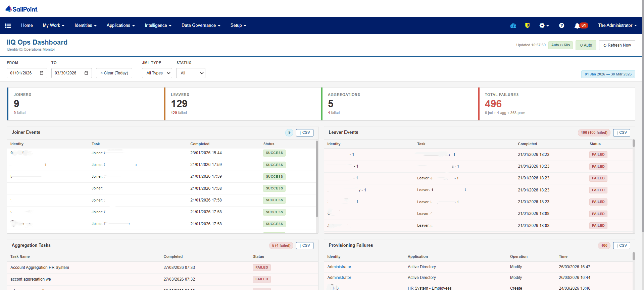644x290 pixels.
Task: Click FAILED status for Account Aggregation HR System
Action: point(262,268)
